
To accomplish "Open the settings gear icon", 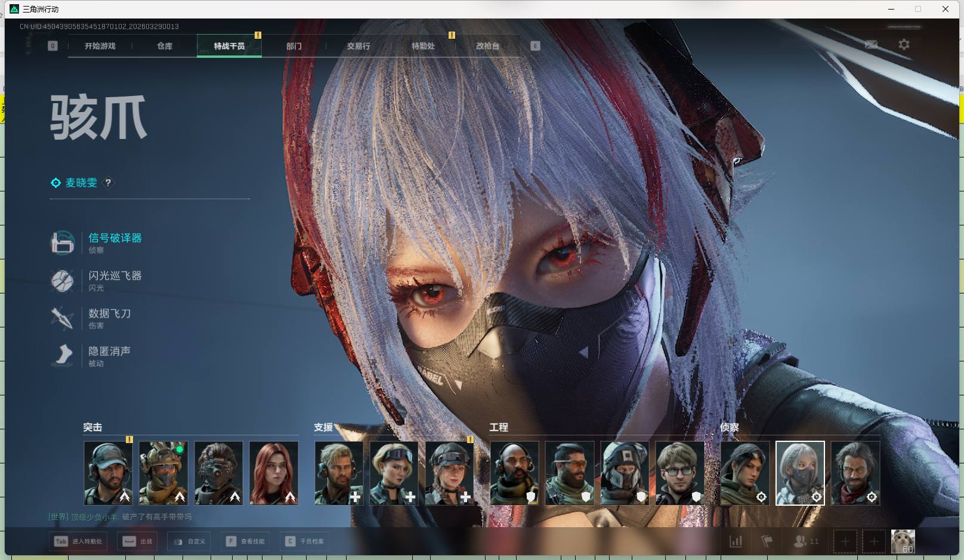I will [904, 45].
